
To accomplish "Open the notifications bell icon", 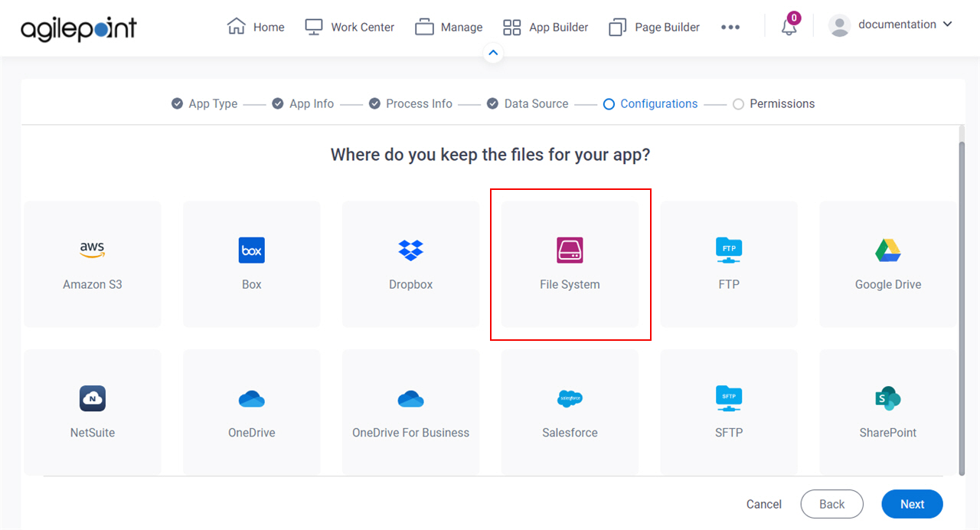I will (789, 27).
